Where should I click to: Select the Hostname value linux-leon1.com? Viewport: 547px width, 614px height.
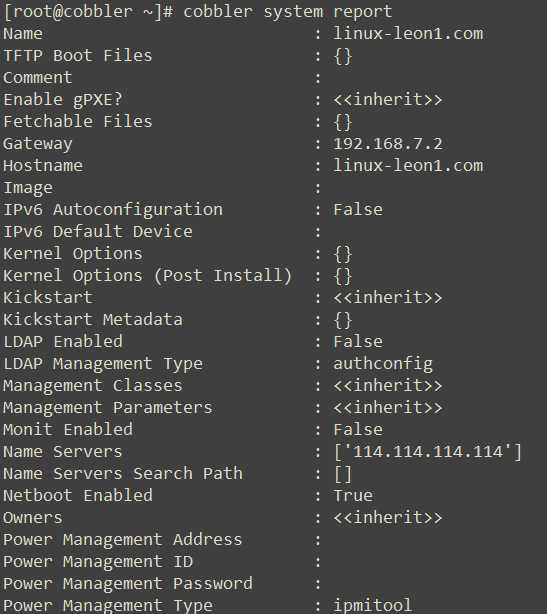[x=408, y=165]
